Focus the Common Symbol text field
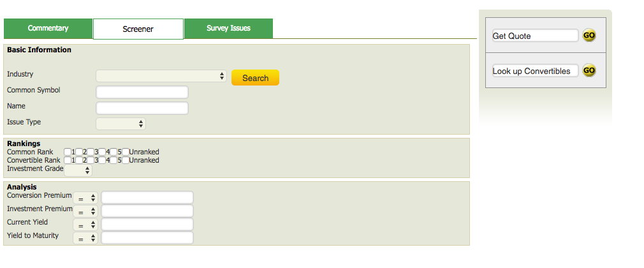 pyautogui.click(x=142, y=93)
